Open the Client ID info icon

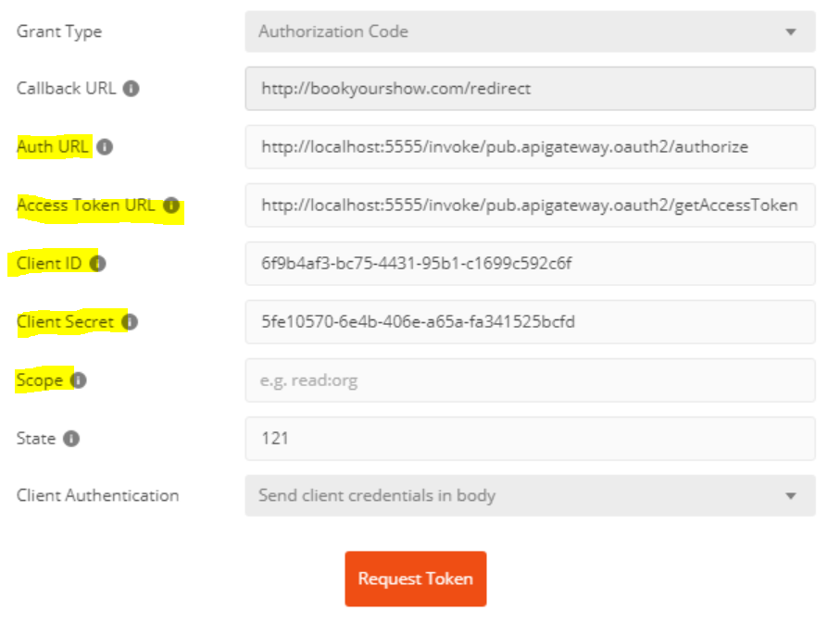(x=97, y=263)
